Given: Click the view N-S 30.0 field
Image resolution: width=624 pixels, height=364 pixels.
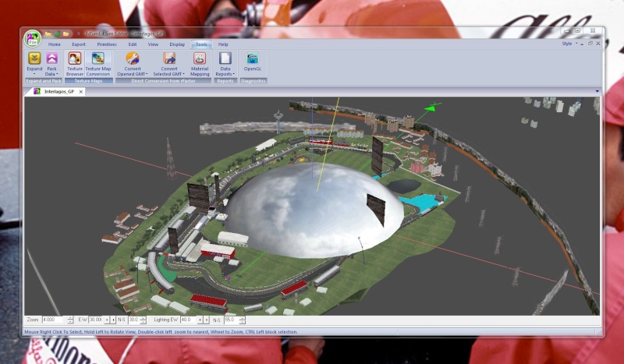Looking at the screenshot, I should pyautogui.click(x=133, y=320).
